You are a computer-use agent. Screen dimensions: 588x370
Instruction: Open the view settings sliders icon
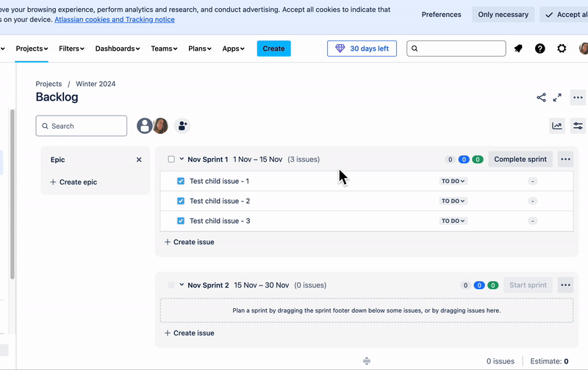(x=578, y=126)
